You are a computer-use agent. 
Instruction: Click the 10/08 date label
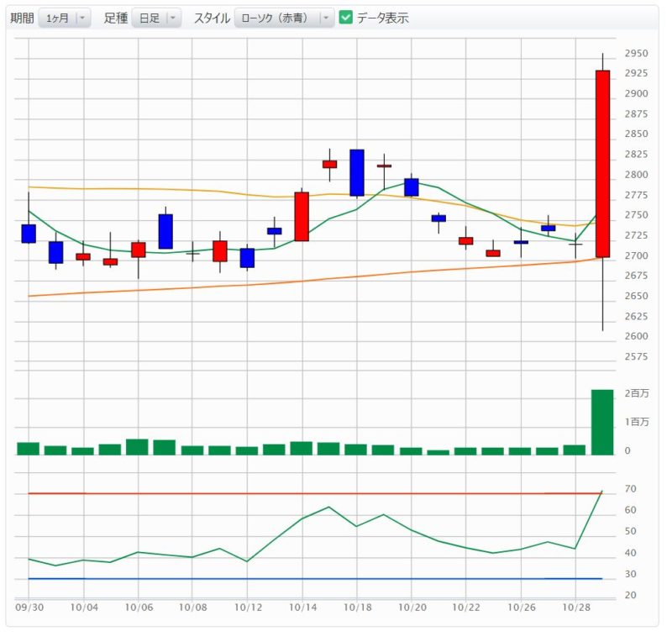point(192,608)
